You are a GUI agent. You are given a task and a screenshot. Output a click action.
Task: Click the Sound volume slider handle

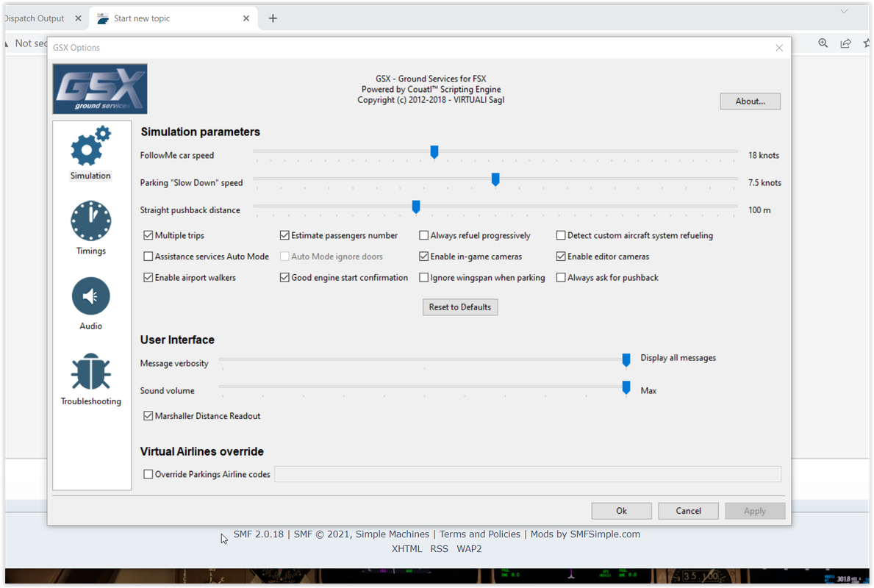626,387
